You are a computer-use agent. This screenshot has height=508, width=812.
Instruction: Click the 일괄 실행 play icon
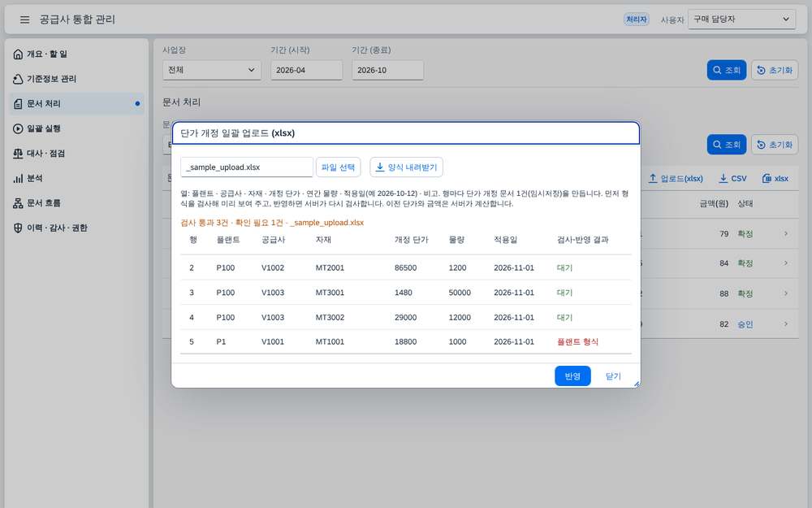click(x=18, y=128)
